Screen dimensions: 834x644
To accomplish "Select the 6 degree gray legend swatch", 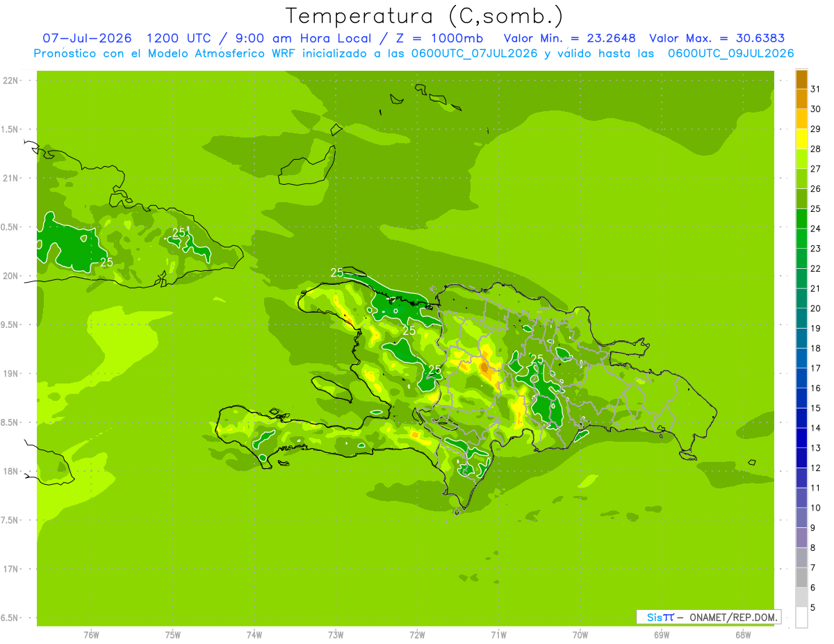I will tap(801, 578).
